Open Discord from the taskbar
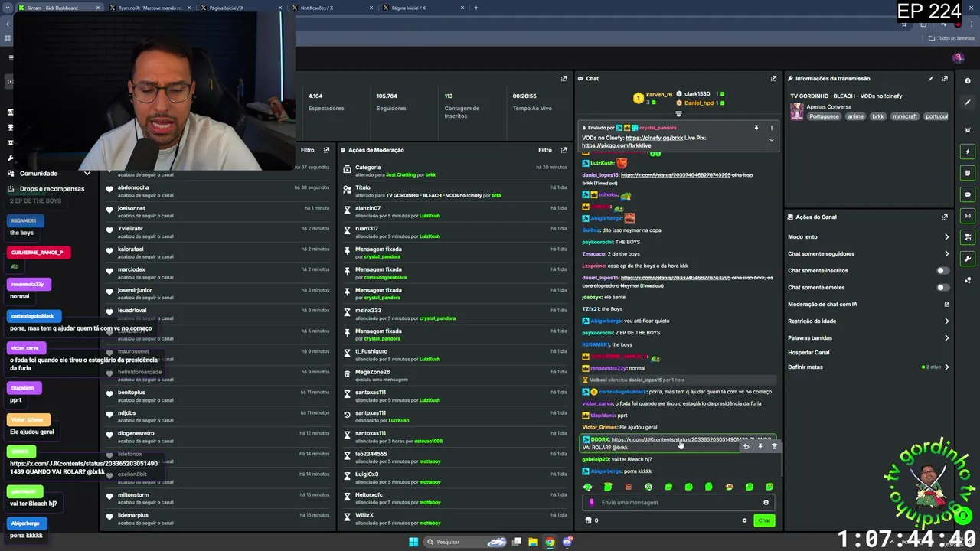The height and width of the screenshot is (551, 980). tap(567, 542)
